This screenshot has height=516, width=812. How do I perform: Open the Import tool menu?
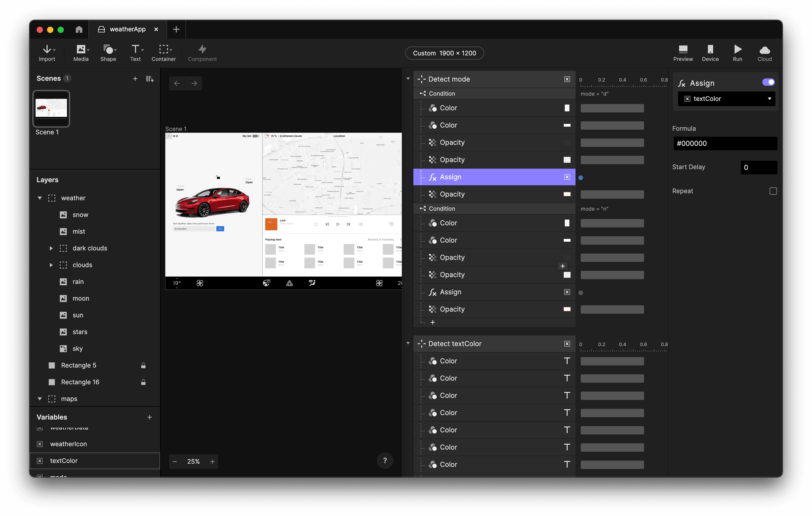click(x=47, y=53)
